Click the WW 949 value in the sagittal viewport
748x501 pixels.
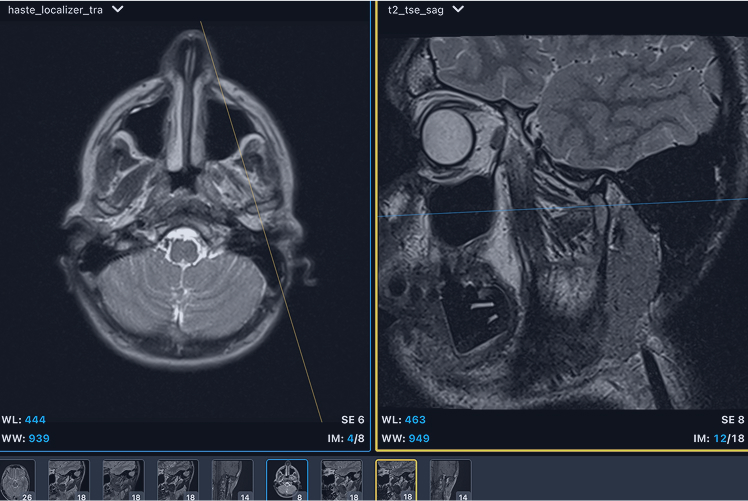point(419,438)
